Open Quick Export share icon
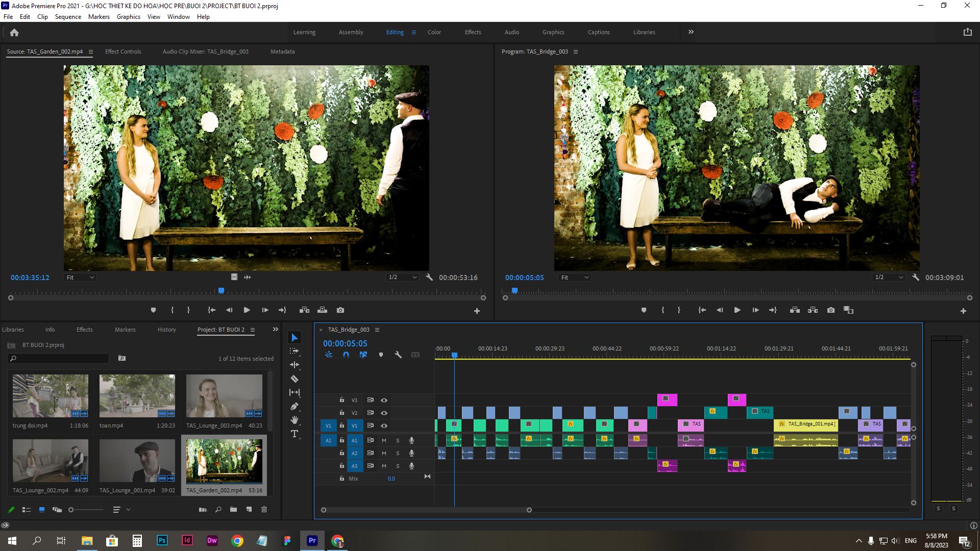The height and width of the screenshot is (551, 980). point(968,32)
